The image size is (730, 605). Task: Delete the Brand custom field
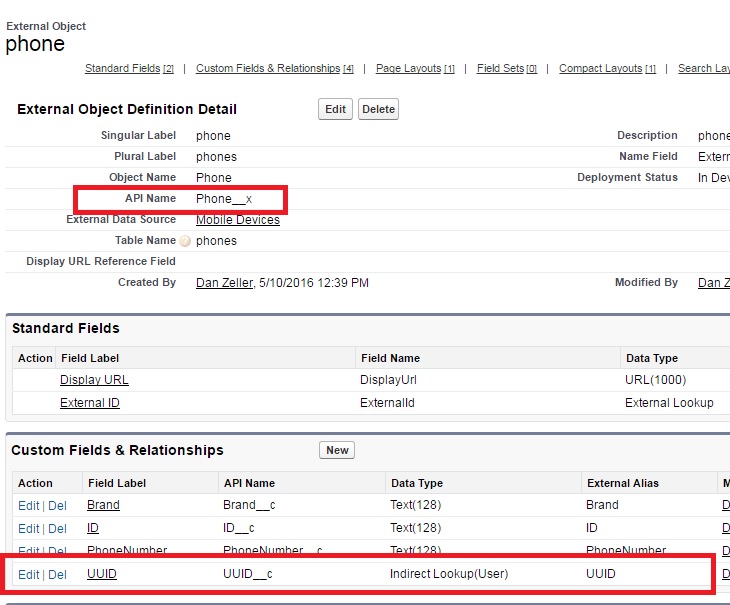pos(57,506)
